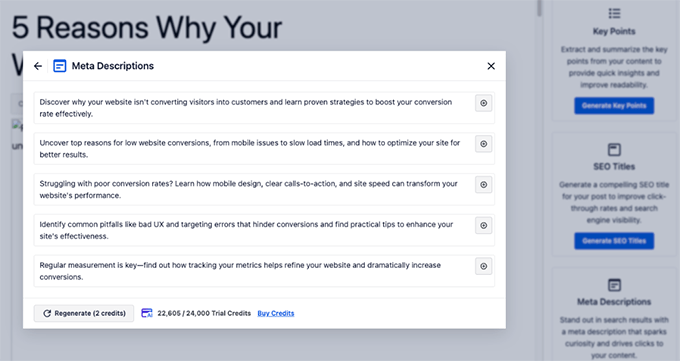
Task: Insert the 'Uncover top reasons' description
Action: pos(484,144)
